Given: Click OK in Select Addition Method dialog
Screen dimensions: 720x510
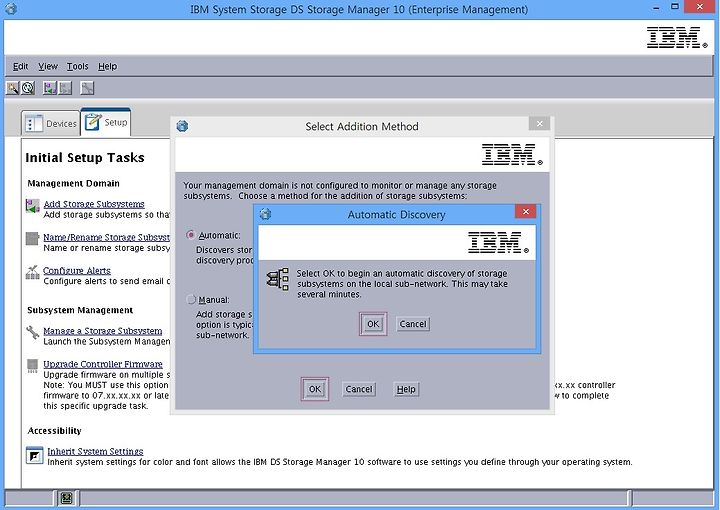Looking at the screenshot, I should 315,389.
